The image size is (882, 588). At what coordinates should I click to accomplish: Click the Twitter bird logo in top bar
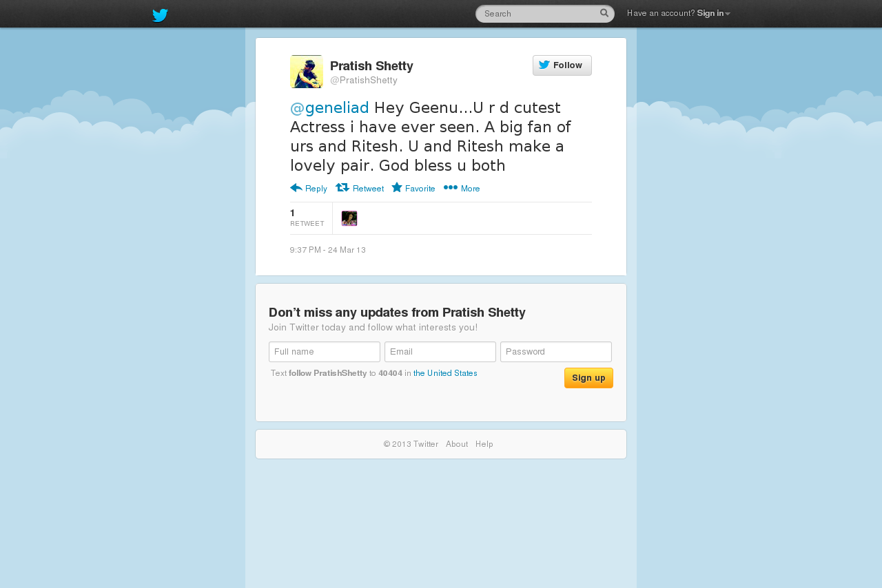(160, 15)
